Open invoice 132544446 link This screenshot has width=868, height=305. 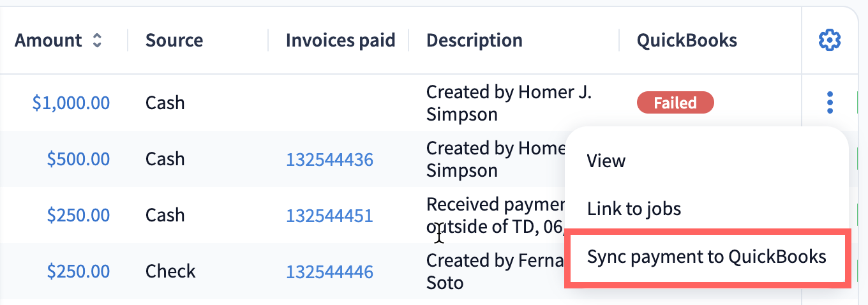[329, 271]
